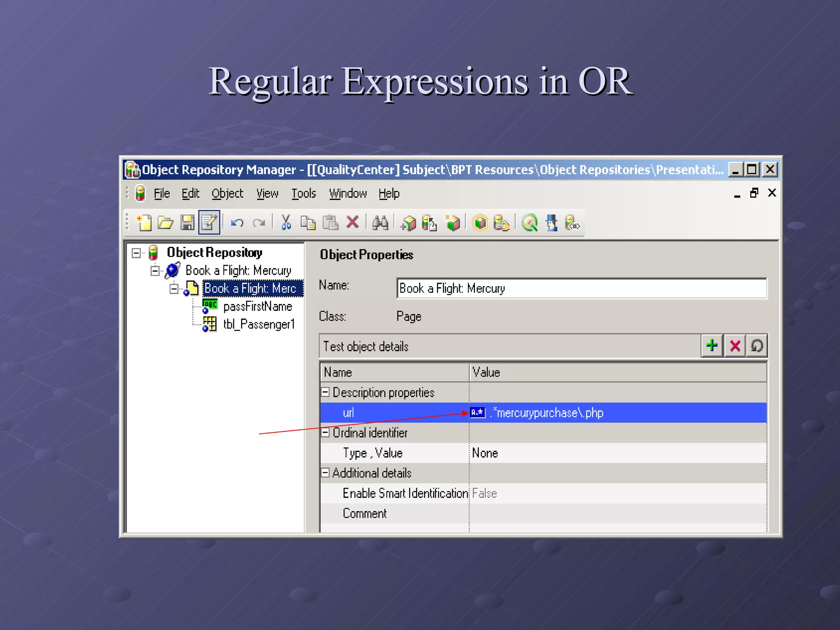Click the Value column header
This screenshot has height=630, width=840.
(618, 372)
